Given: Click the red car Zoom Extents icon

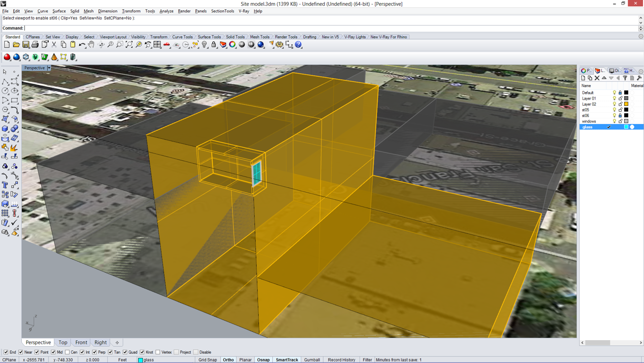Looking at the screenshot, I should 167,45.
